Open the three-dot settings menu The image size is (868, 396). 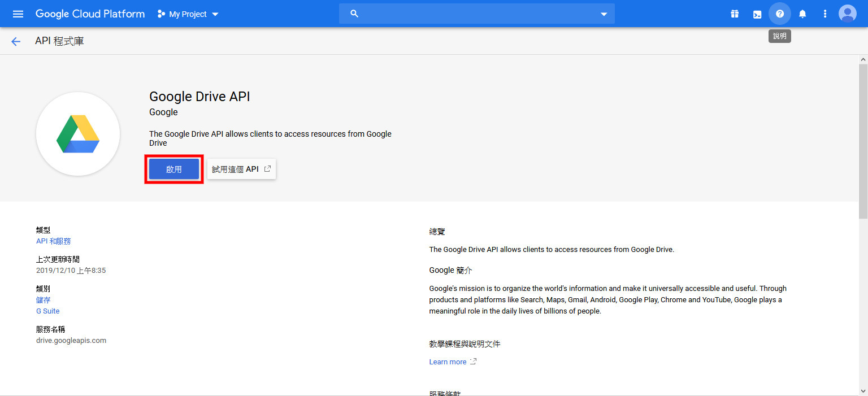[825, 14]
